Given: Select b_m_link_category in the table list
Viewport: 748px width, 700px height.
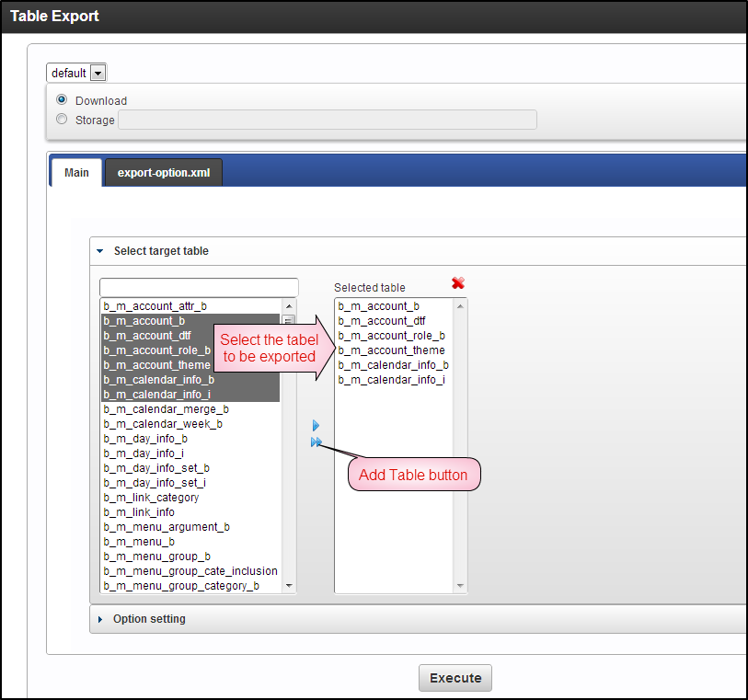Looking at the screenshot, I should coord(151,498).
